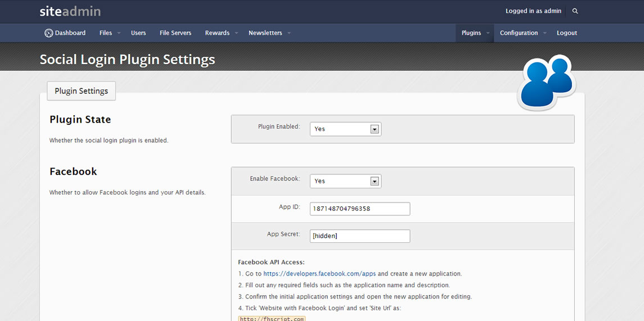This screenshot has width=644, height=321.
Task: Switch to the Plugin Settings tab
Action: click(82, 91)
